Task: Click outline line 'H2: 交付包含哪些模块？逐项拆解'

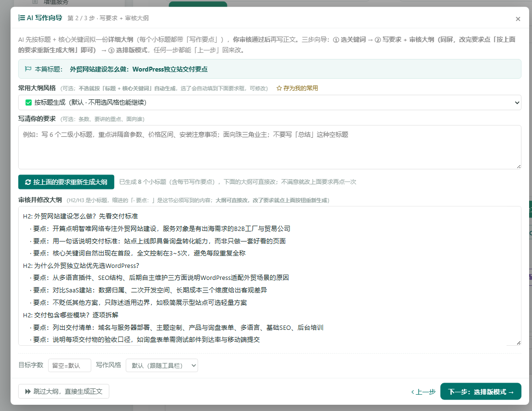Action: coord(71,315)
